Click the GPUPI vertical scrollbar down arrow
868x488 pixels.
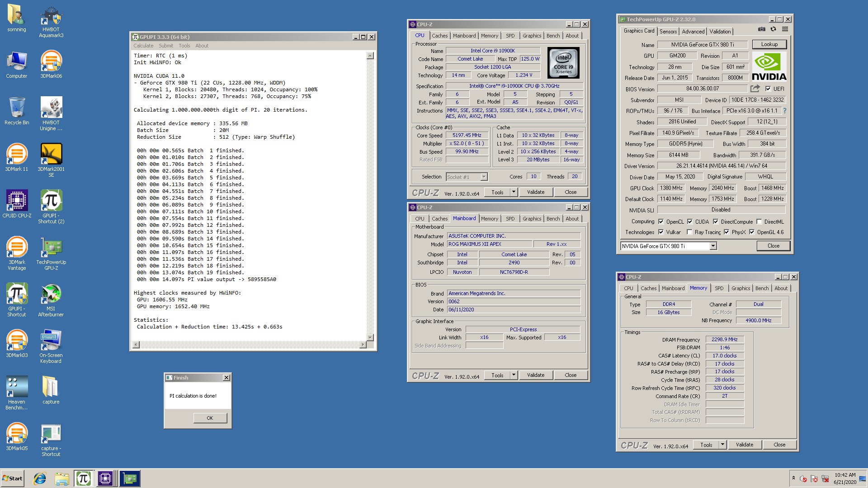tap(370, 337)
